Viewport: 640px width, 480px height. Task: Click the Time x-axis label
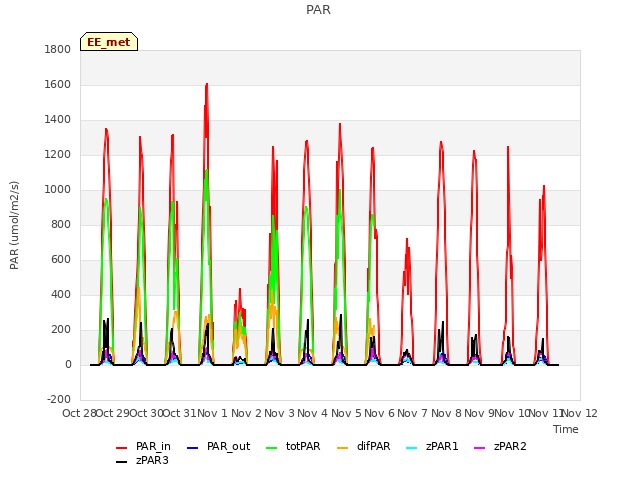566,429
